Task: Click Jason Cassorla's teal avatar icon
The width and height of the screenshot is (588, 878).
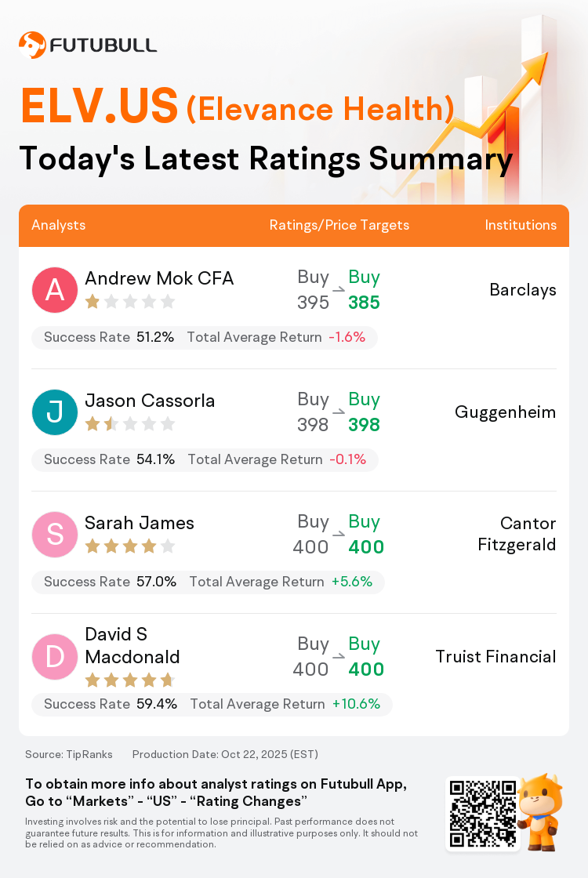Action: coord(55,412)
